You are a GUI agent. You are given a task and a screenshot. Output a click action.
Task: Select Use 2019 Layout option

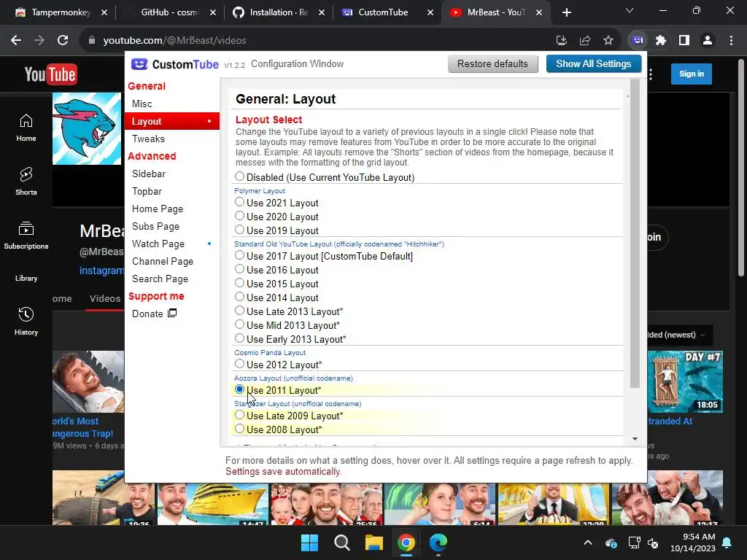tap(239, 230)
